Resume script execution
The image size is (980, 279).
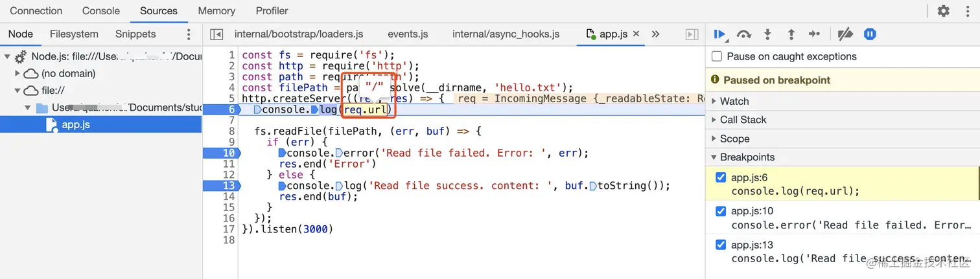[719, 34]
